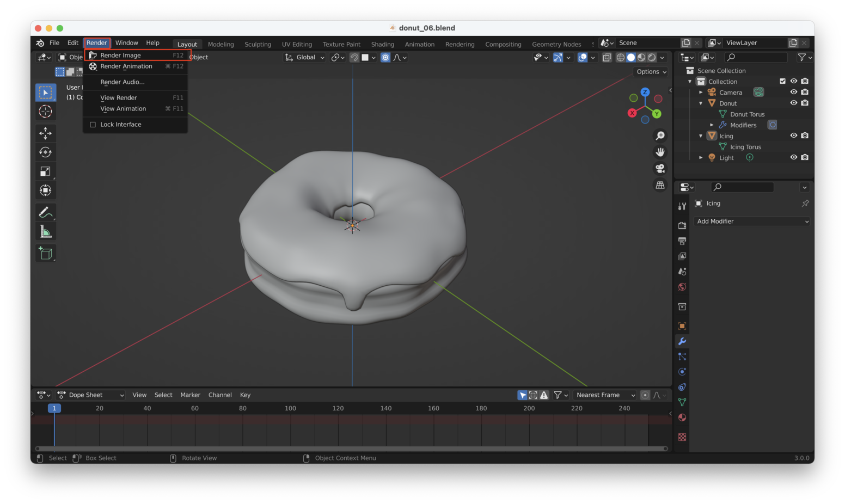Open the Physics properties tab
The width and height of the screenshot is (845, 504).
682,372
